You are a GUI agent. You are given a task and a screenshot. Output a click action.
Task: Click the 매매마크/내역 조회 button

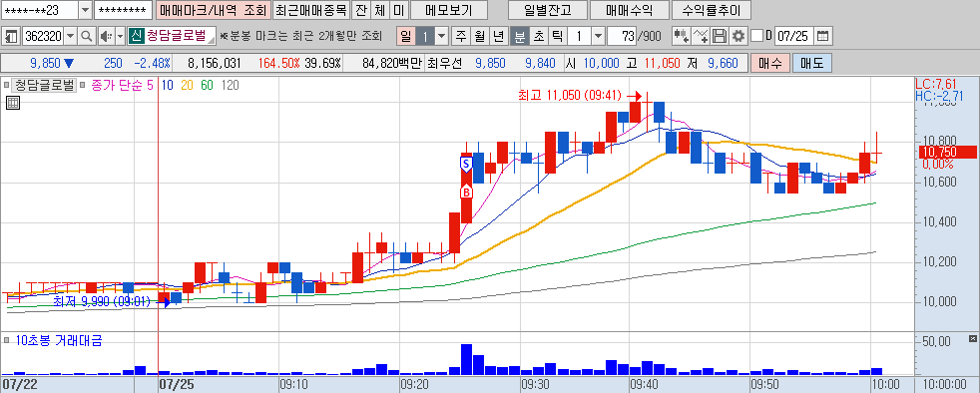[214, 10]
